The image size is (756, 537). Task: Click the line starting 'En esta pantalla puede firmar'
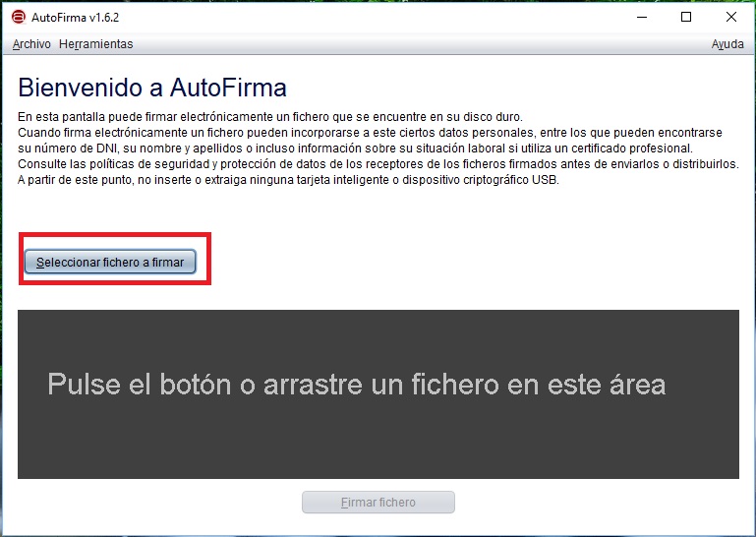point(270,117)
